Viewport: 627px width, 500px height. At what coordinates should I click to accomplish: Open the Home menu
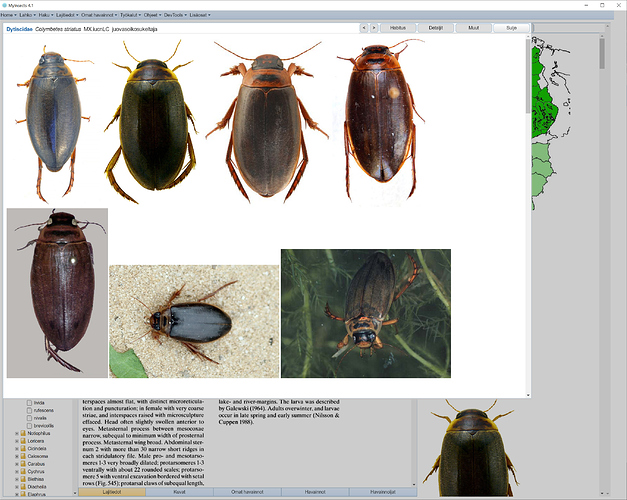(8, 15)
